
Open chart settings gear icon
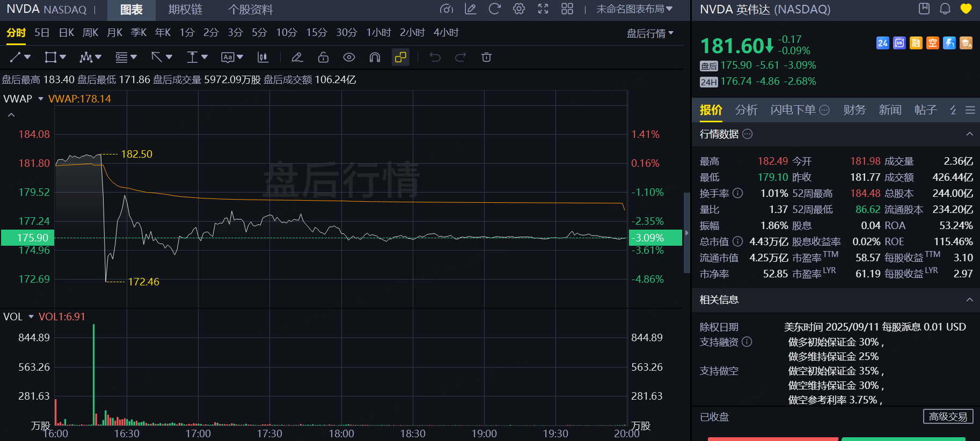(x=519, y=9)
